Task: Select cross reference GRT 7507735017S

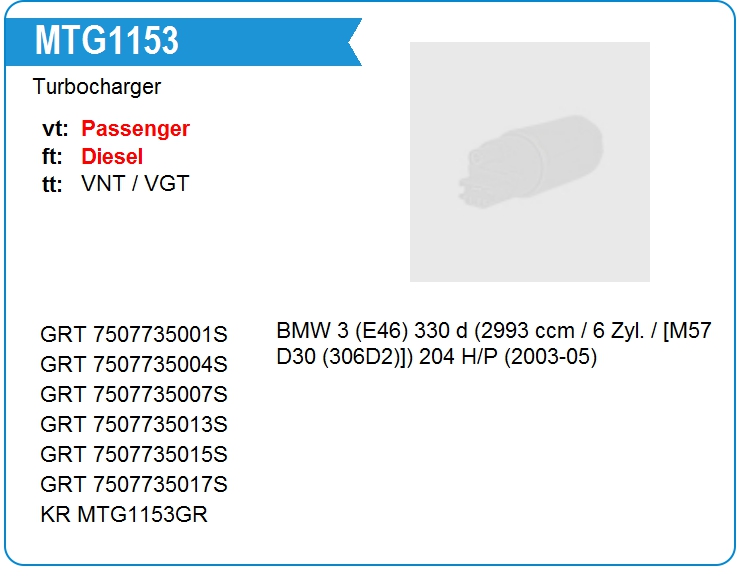Action: click(134, 485)
